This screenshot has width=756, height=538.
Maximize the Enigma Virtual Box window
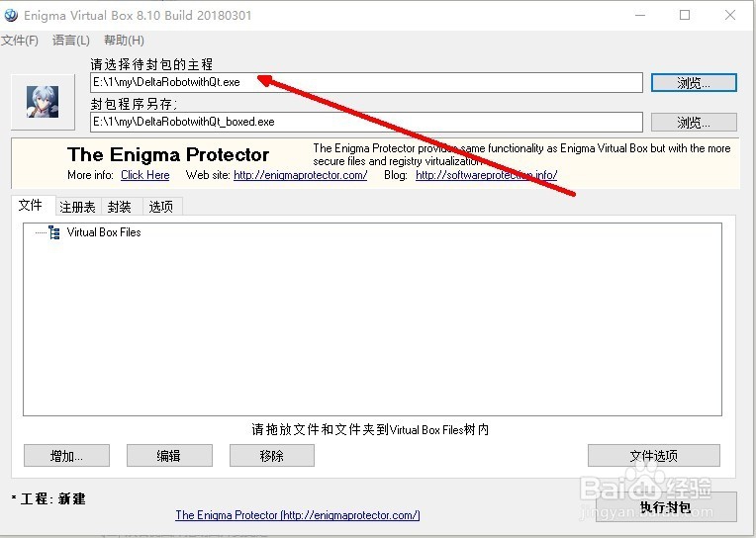(685, 15)
